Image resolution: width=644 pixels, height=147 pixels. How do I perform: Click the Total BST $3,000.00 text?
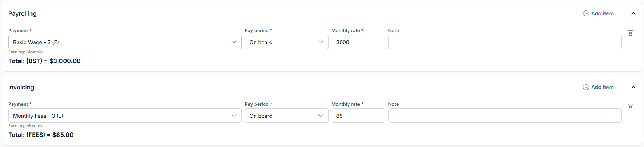[x=44, y=61]
